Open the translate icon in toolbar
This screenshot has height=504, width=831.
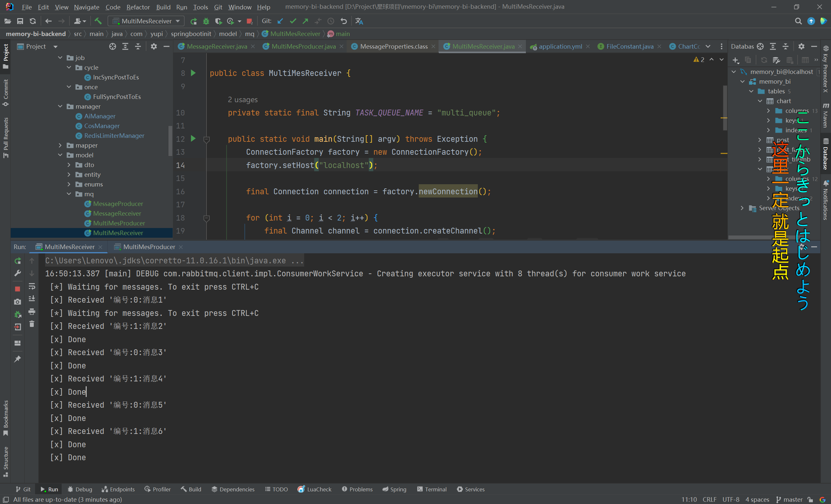click(359, 21)
